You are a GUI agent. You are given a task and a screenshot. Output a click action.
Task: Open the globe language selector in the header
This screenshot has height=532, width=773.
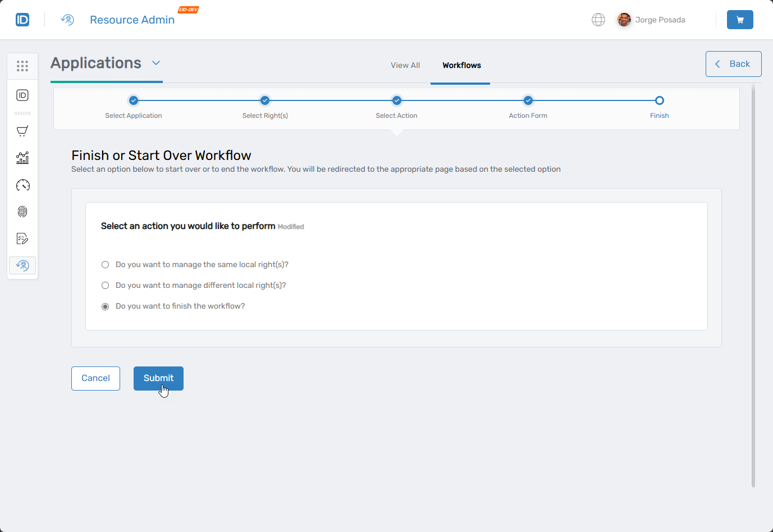pos(598,19)
